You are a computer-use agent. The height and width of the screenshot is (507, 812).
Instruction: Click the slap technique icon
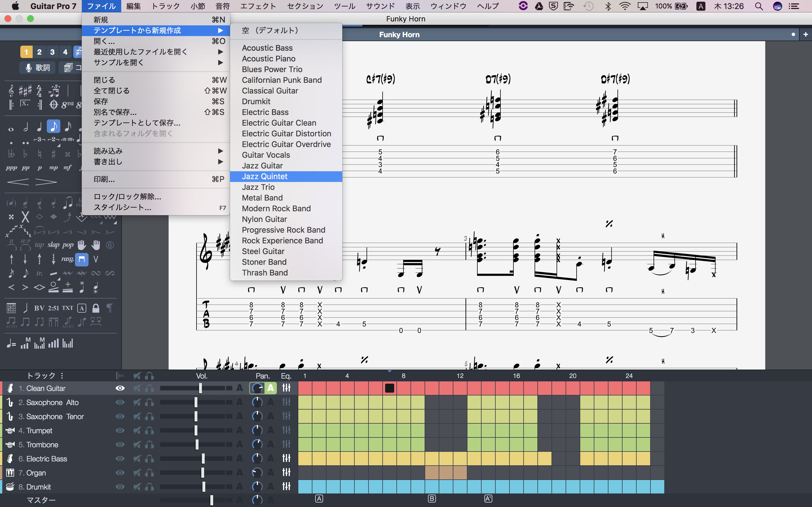(53, 245)
